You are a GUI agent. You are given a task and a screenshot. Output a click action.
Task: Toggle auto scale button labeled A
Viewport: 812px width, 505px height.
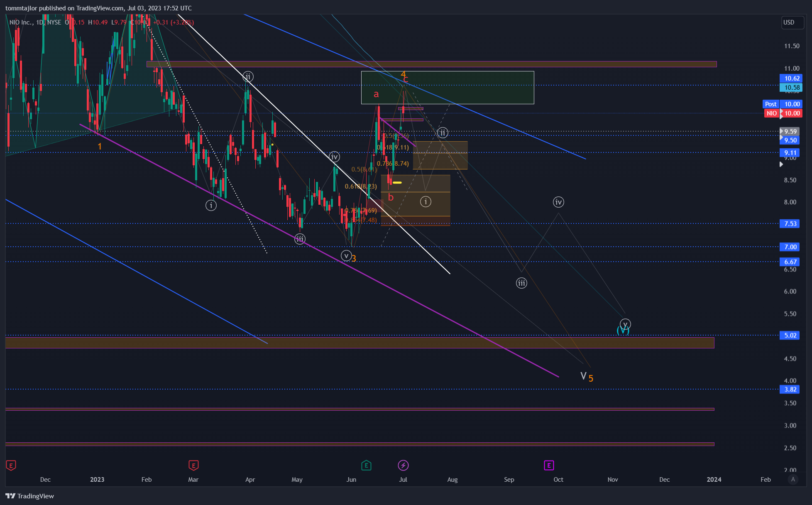793,479
